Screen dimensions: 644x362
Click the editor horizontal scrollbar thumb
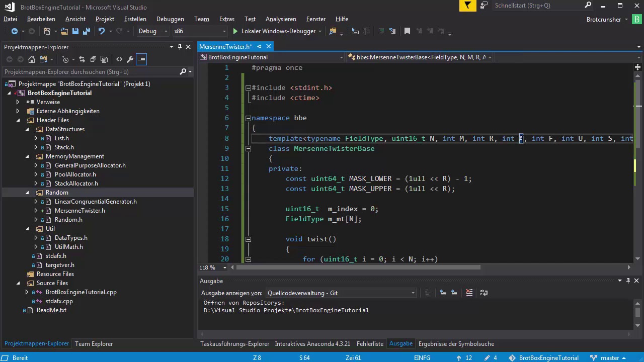point(358,267)
